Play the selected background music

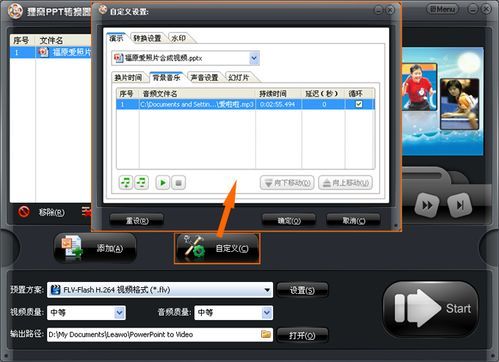pyautogui.click(x=163, y=183)
